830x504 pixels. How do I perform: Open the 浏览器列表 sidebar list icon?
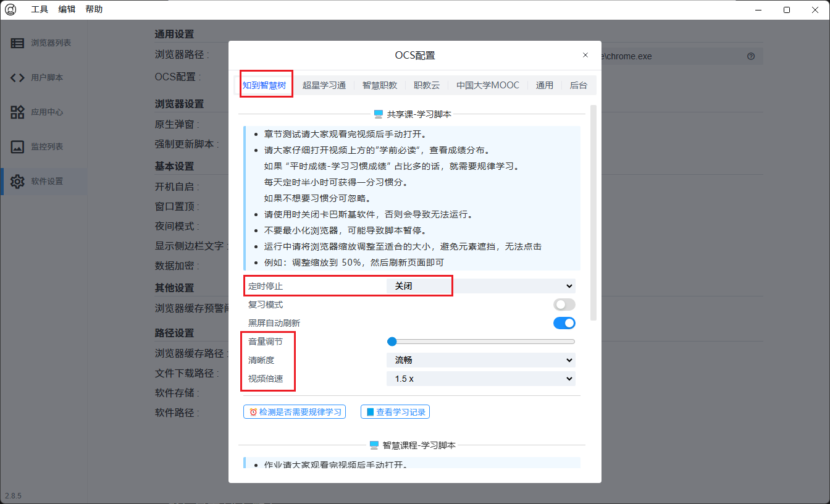17,43
